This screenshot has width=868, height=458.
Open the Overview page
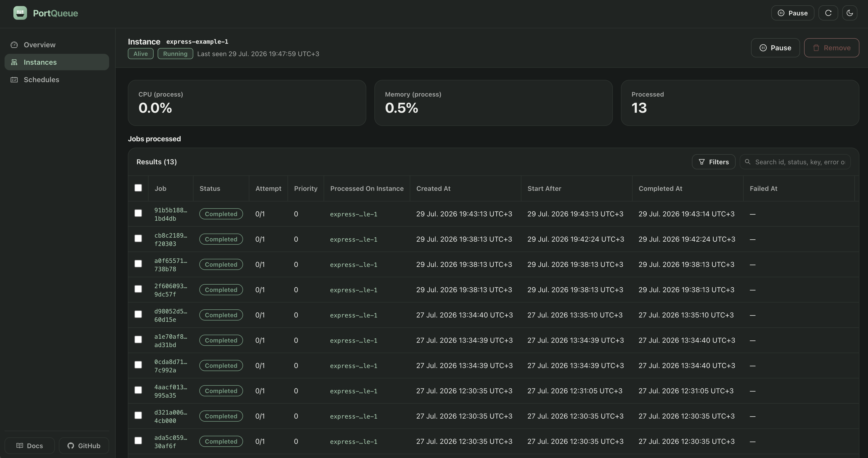(x=57, y=44)
